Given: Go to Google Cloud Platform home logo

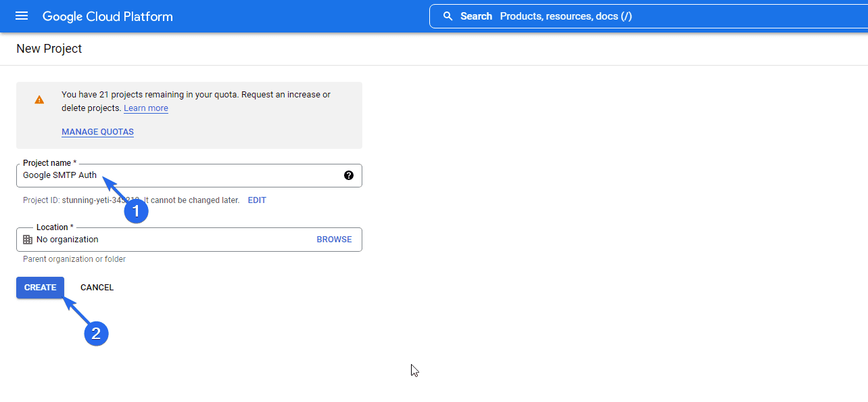Looking at the screenshot, I should 107,16.
